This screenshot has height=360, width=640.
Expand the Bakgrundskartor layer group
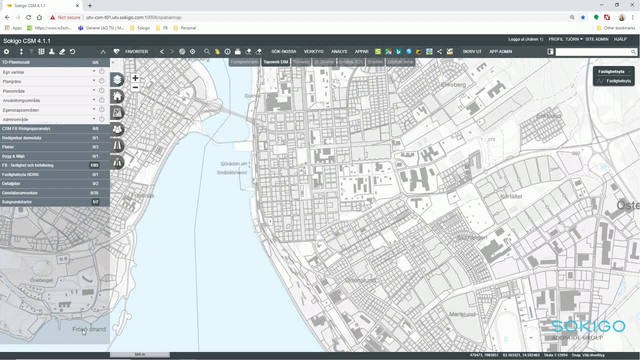pyautogui.click(x=55, y=202)
